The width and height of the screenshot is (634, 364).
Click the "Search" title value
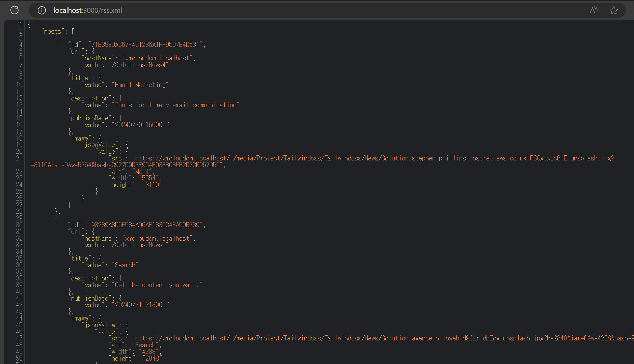pyautogui.click(x=125, y=265)
